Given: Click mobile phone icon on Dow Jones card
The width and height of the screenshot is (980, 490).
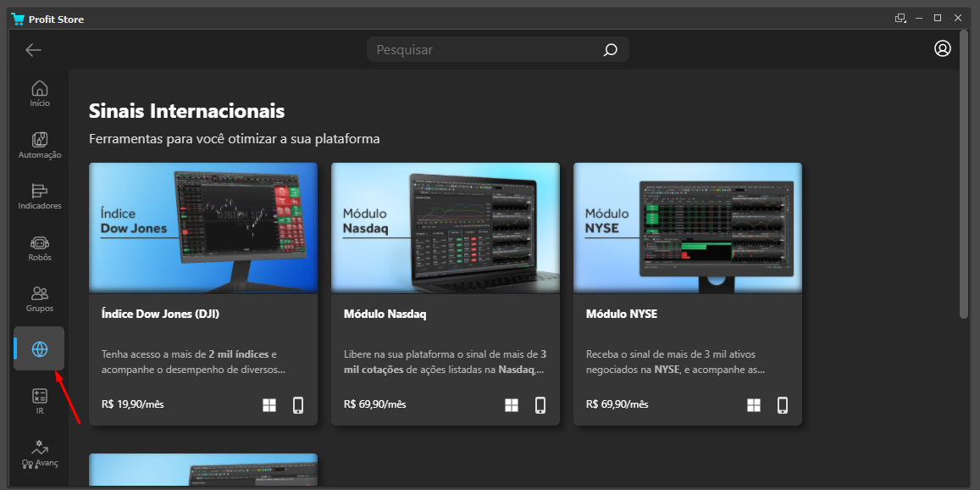Looking at the screenshot, I should pyautogui.click(x=298, y=405).
